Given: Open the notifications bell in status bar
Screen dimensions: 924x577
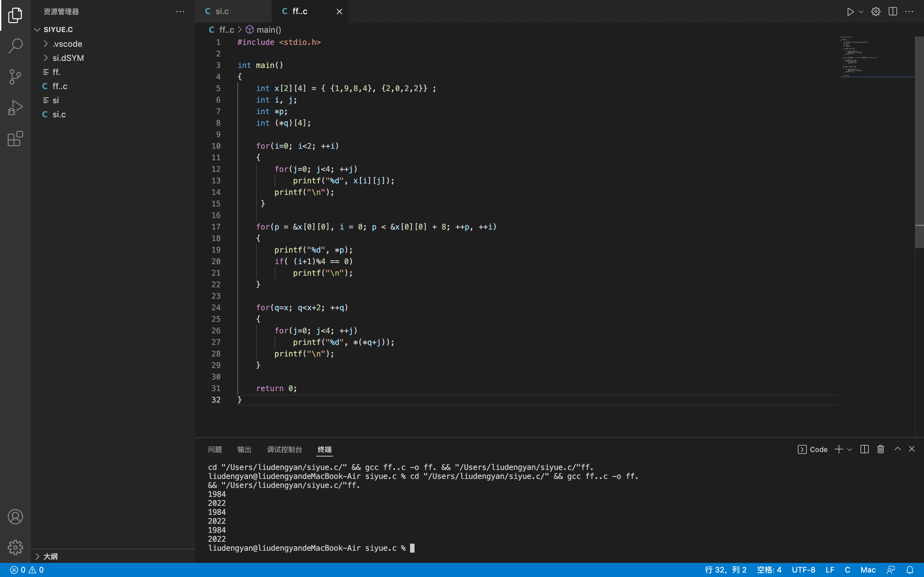Looking at the screenshot, I should click(x=910, y=570).
